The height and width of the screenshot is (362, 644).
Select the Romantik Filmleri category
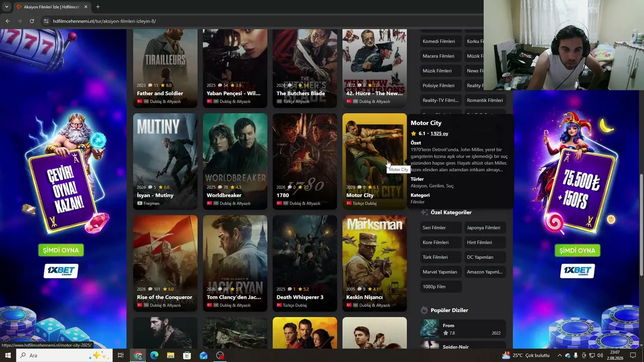point(485,100)
